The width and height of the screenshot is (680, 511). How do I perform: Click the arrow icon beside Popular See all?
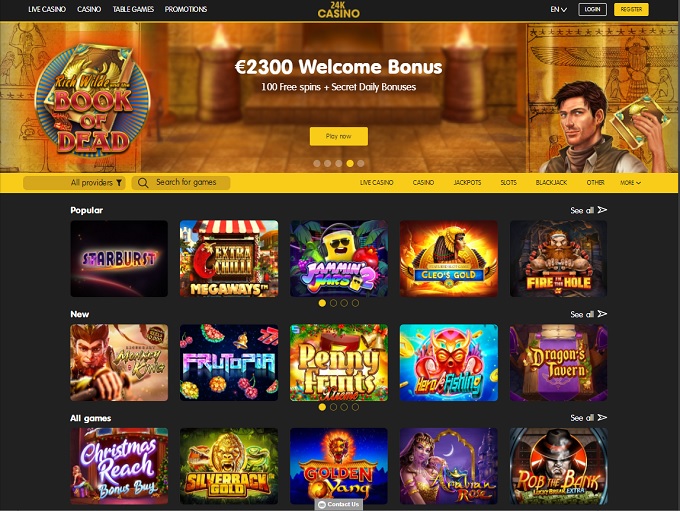tap(602, 210)
